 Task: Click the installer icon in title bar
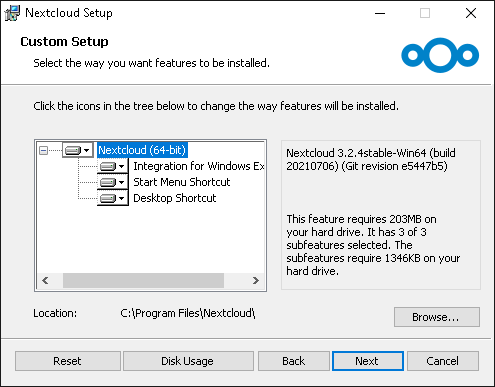pos(12,13)
